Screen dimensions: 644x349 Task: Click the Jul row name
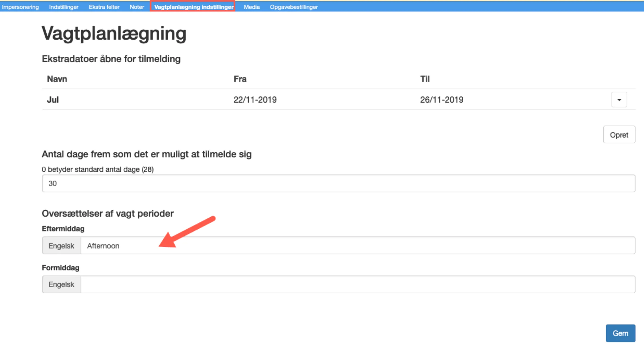tap(53, 100)
